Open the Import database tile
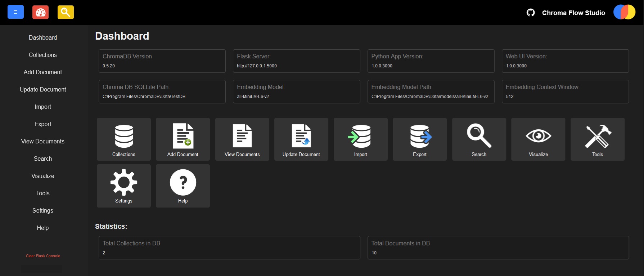 (x=361, y=139)
